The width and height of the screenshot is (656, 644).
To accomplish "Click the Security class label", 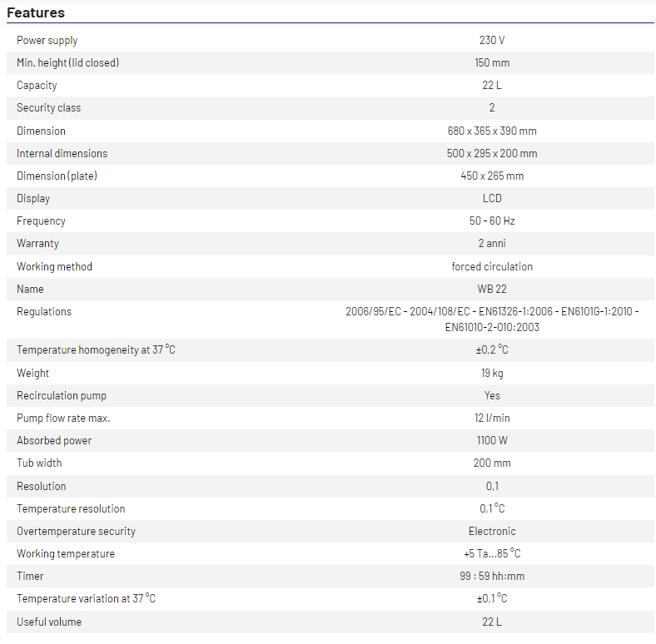I will pos(49,108).
